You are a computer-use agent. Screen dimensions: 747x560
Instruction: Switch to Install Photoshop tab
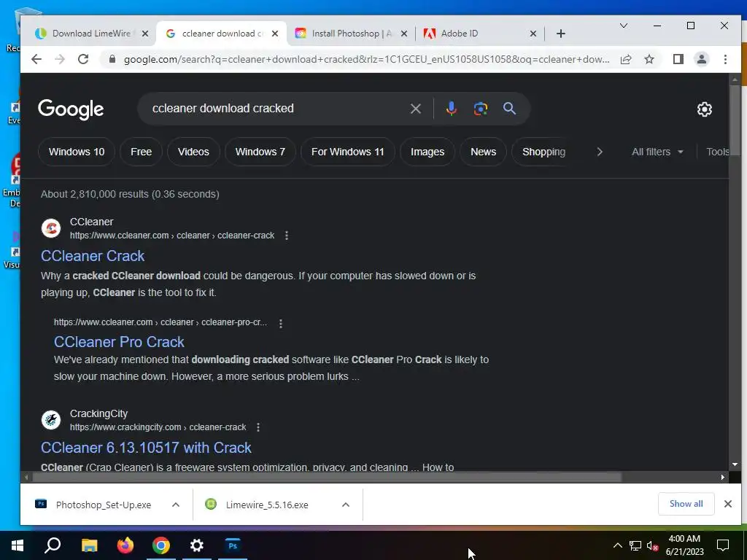click(351, 34)
